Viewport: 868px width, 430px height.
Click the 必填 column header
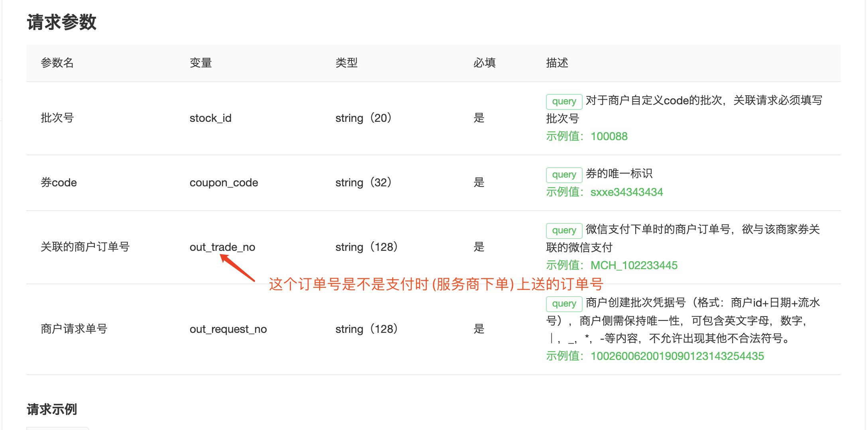pos(485,63)
